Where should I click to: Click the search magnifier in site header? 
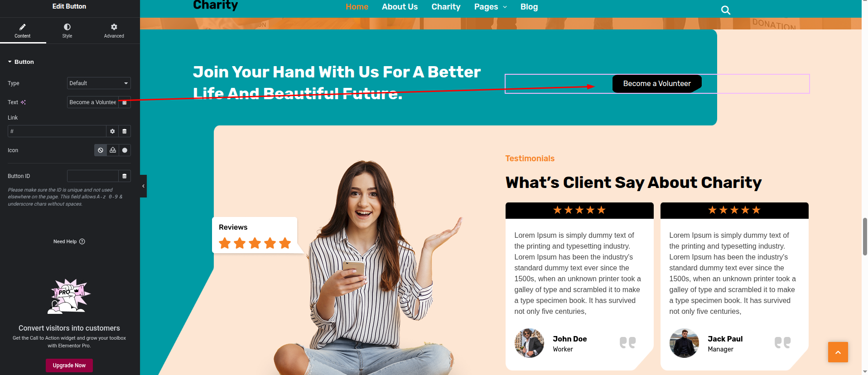point(726,10)
